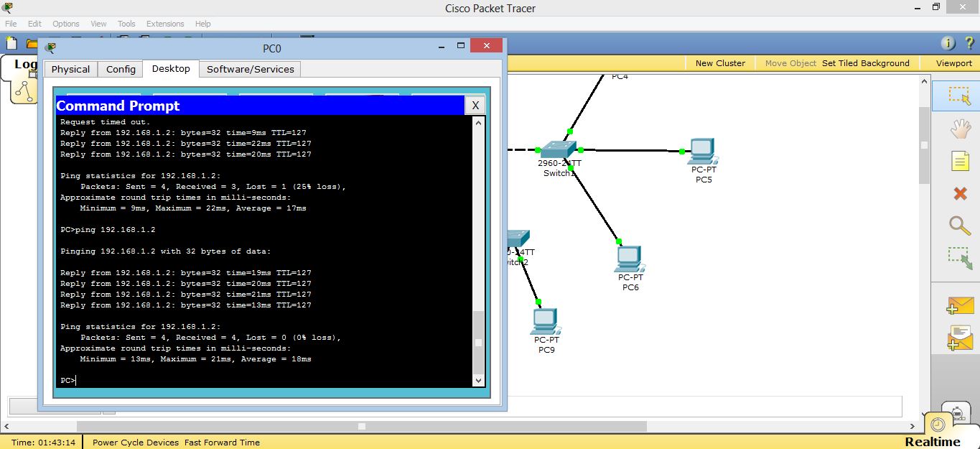The height and width of the screenshot is (449, 980).
Task: Click the Switch2 device icon
Action: (x=517, y=239)
